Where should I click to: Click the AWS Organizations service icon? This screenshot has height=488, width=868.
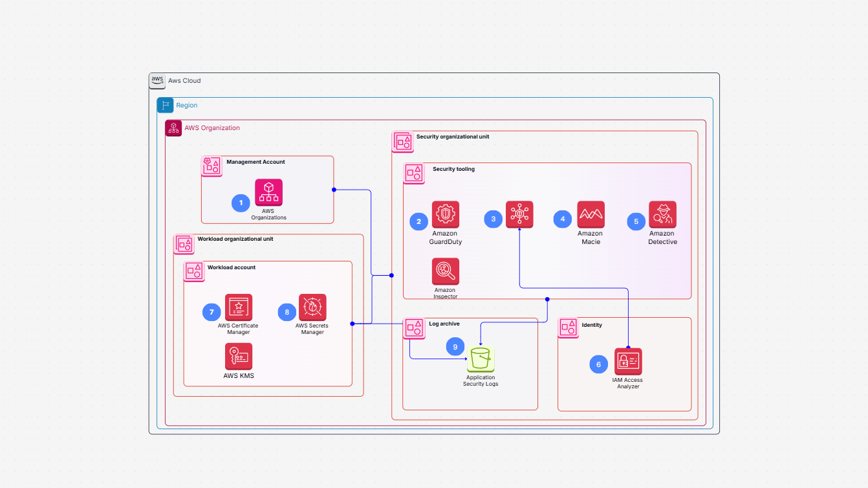(x=268, y=193)
